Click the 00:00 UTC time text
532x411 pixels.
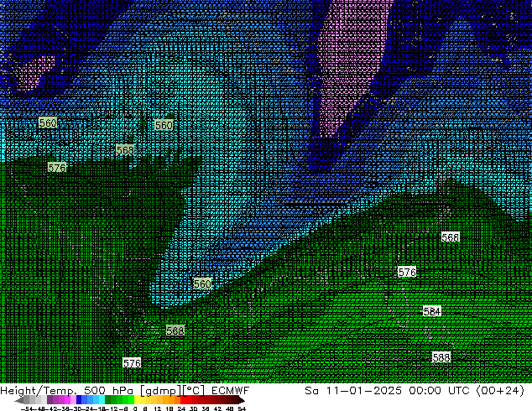[x=439, y=390]
